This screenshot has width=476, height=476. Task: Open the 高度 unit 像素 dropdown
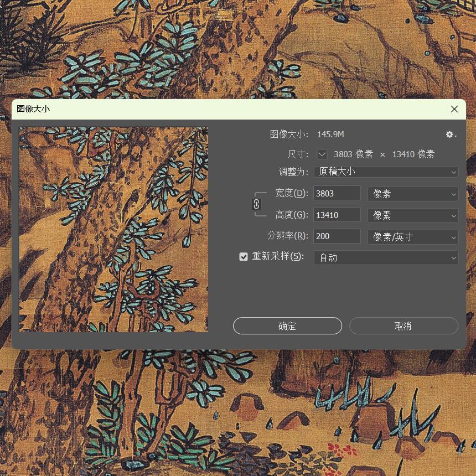click(413, 215)
